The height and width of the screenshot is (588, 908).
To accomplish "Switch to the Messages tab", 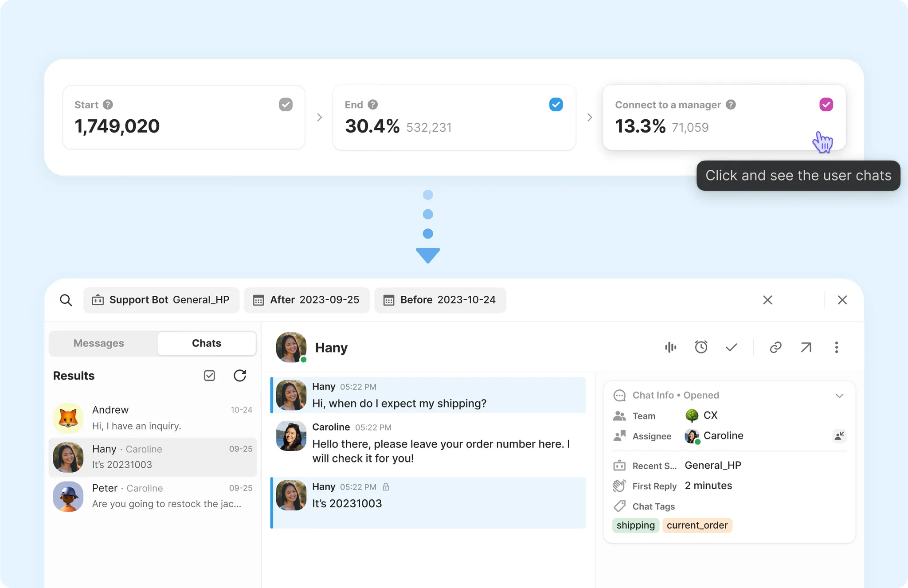I will point(99,343).
